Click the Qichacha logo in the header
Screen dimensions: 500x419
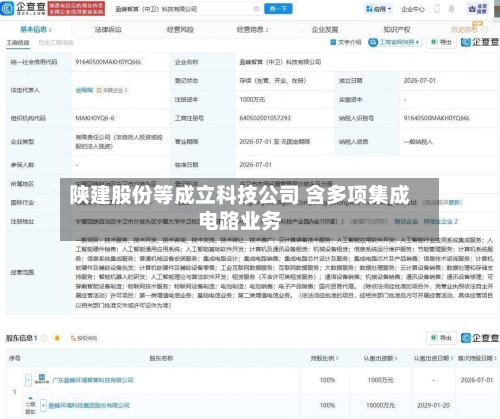23,8
